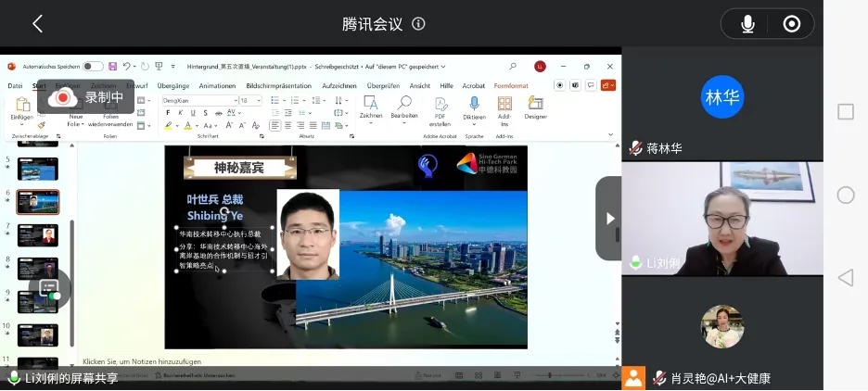Switch to the Übergänge tab
The image size is (868, 391).
tap(172, 86)
